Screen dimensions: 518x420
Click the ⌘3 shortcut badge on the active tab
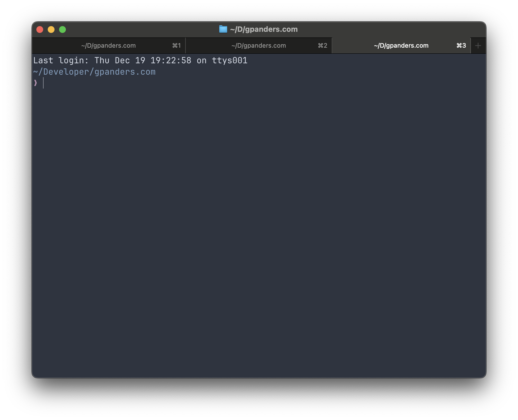461,46
